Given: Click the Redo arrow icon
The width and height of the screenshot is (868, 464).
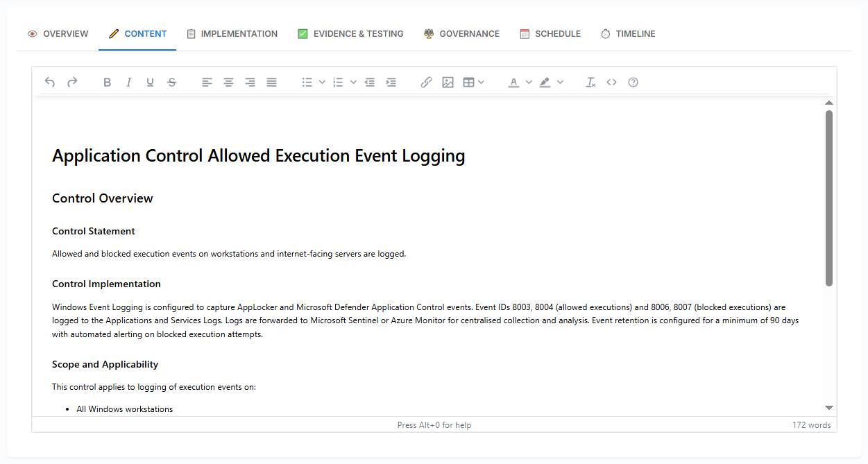Looking at the screenshot, I should coord(72,82).
